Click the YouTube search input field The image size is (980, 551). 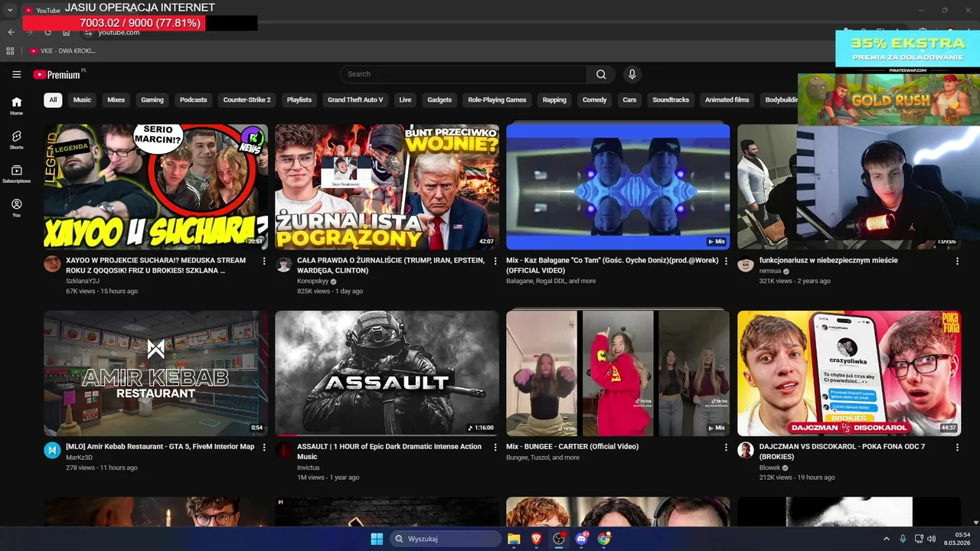463,74
